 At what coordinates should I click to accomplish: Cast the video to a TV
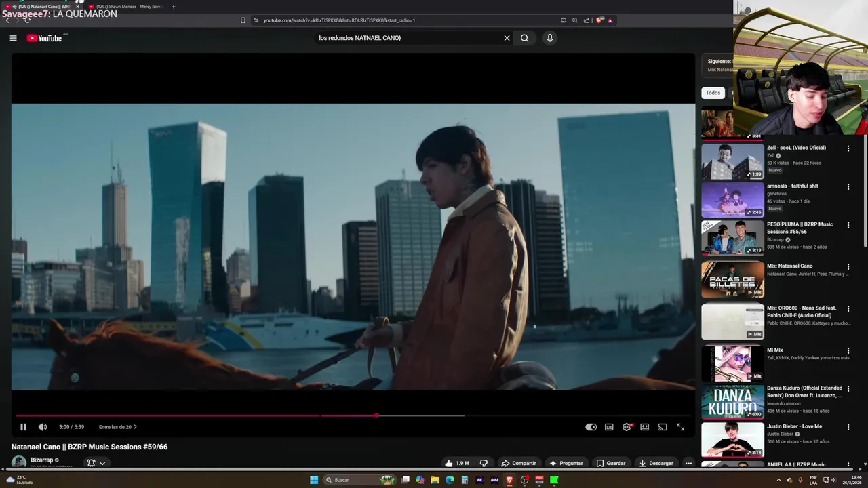(663, 427)
